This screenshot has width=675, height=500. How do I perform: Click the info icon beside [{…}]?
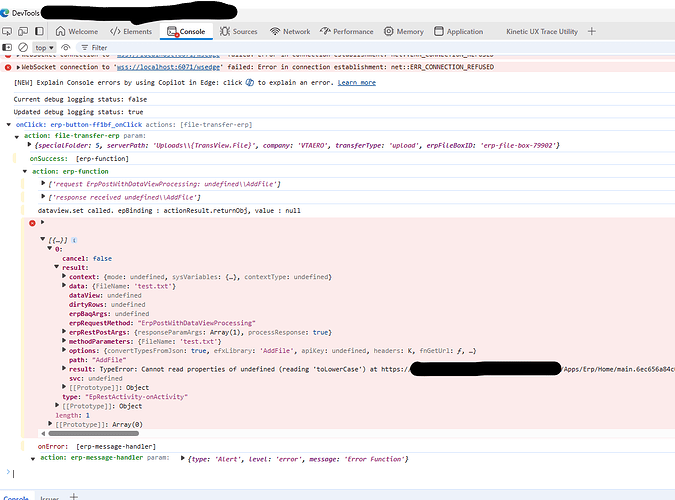click(x=74, y=240)
